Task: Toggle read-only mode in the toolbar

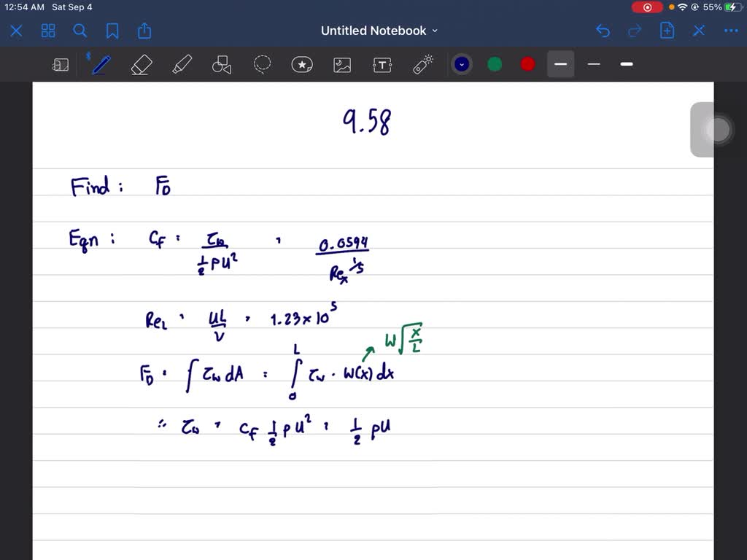Action: 61,64
